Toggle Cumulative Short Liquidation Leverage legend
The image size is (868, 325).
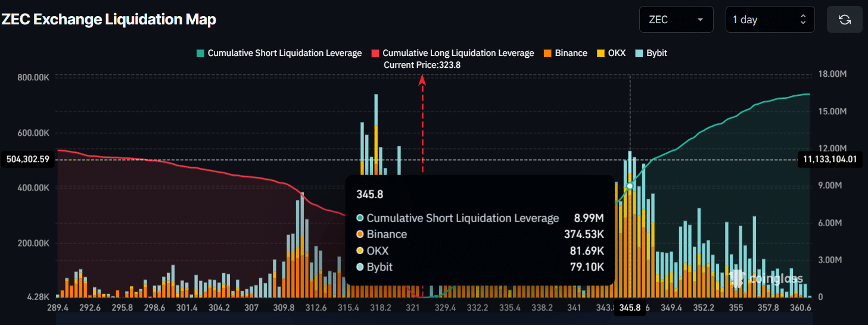coord(284,53)
